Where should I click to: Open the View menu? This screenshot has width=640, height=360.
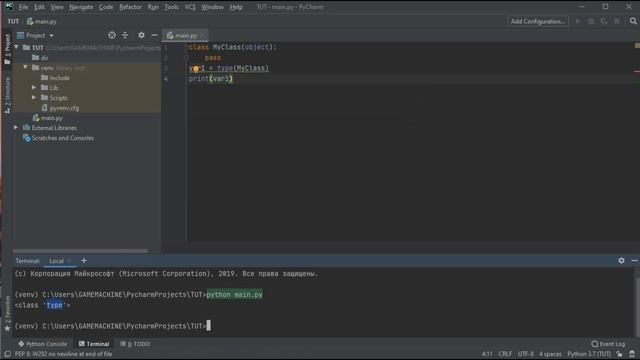57,7
